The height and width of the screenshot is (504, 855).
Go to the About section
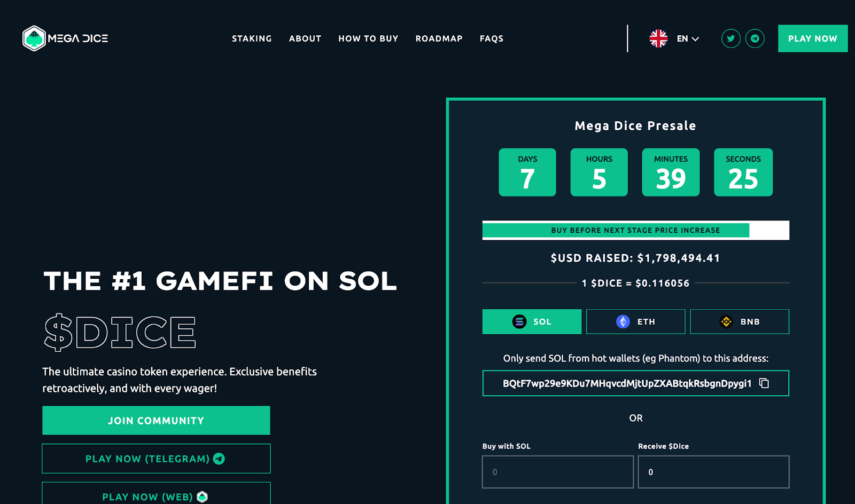tap(305, 38)
